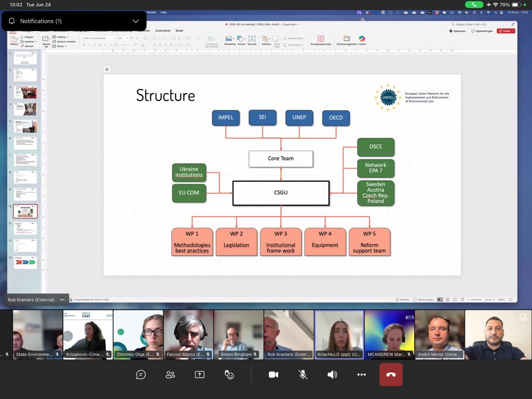Click the OSCE green box
Viewport: 532px width, 399px height.
pos(376,147)
